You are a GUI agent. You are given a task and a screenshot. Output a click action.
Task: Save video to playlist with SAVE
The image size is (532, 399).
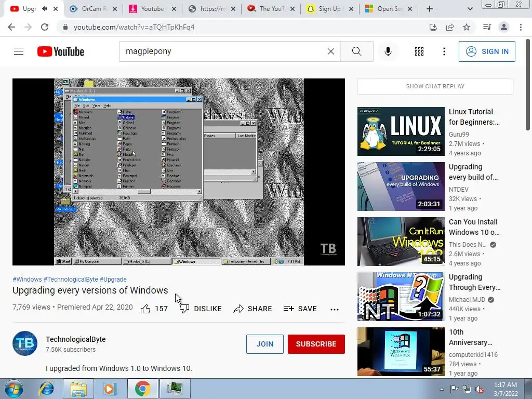point(300,309)
